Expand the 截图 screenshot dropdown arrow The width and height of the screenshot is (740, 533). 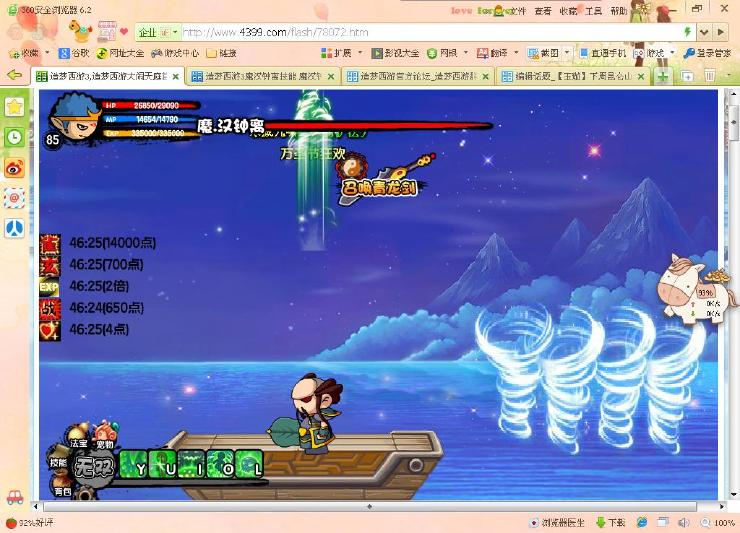pos(567,52)
